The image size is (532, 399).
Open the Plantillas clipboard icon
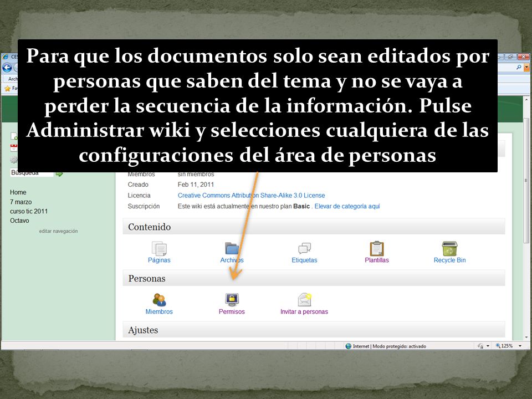coord(377,248)
